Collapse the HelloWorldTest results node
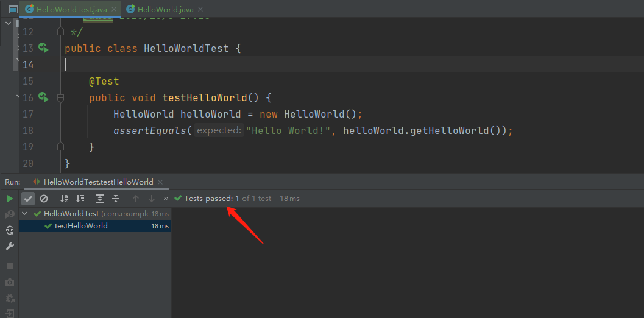The width and height of the screenshot is (644, 318). click(x=26, y=214)
